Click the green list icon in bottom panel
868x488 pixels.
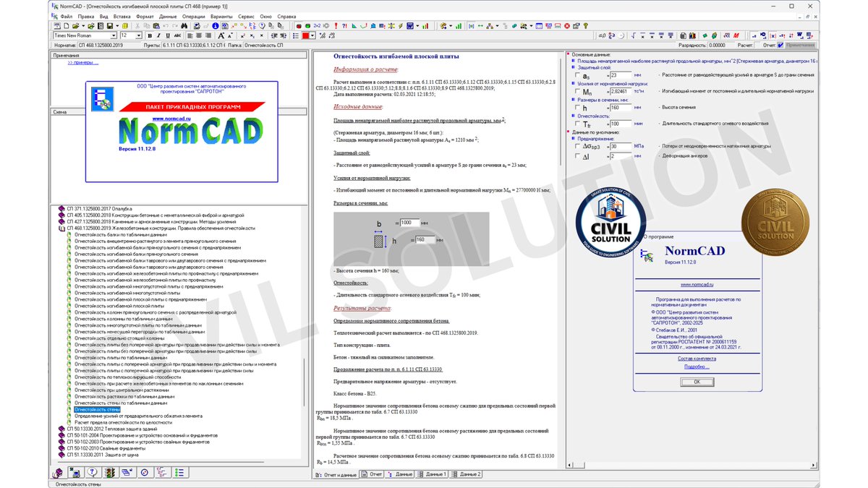pyautogui.click(x=179, y=472)
